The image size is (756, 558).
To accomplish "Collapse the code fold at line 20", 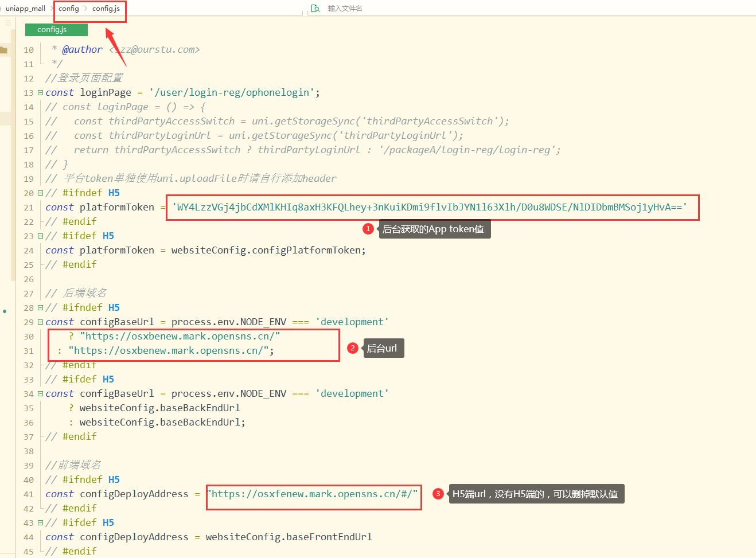I will (40, 193).
